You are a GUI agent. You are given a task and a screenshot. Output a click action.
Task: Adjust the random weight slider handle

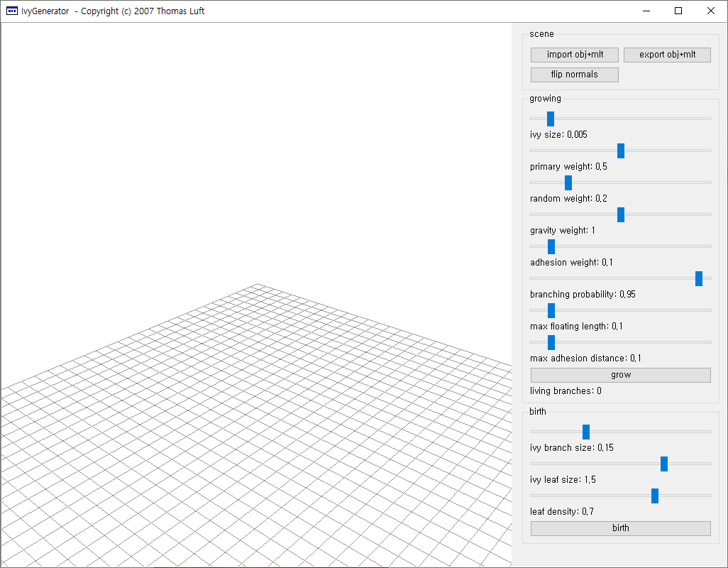568,183
